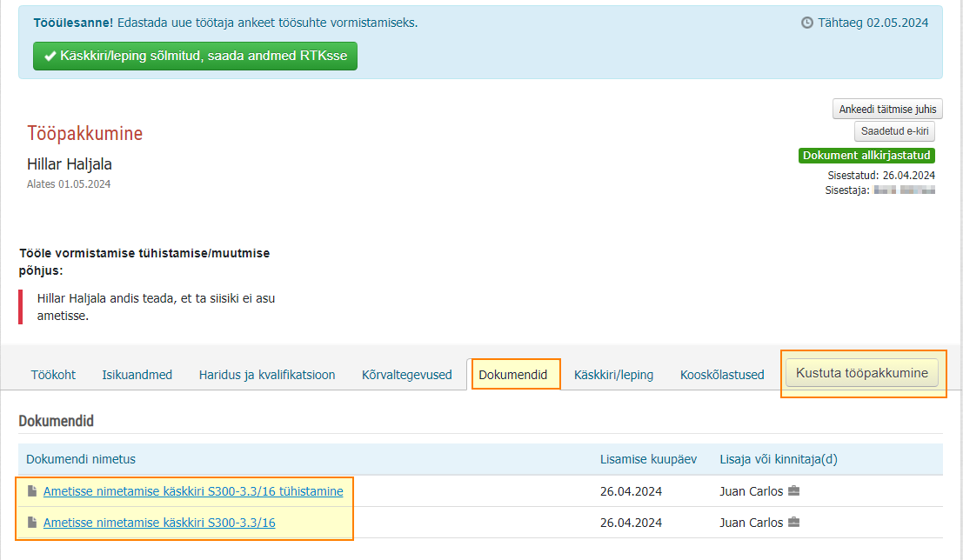This screenshot has width=963, height=560.
Task: Switch to the Isikuandmed tab
Action: pos(137,375)
